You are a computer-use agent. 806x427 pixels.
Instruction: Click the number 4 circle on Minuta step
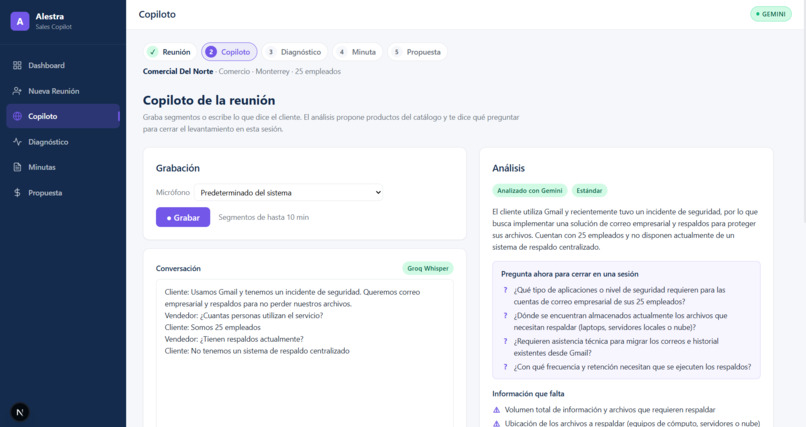pos(342,52)
